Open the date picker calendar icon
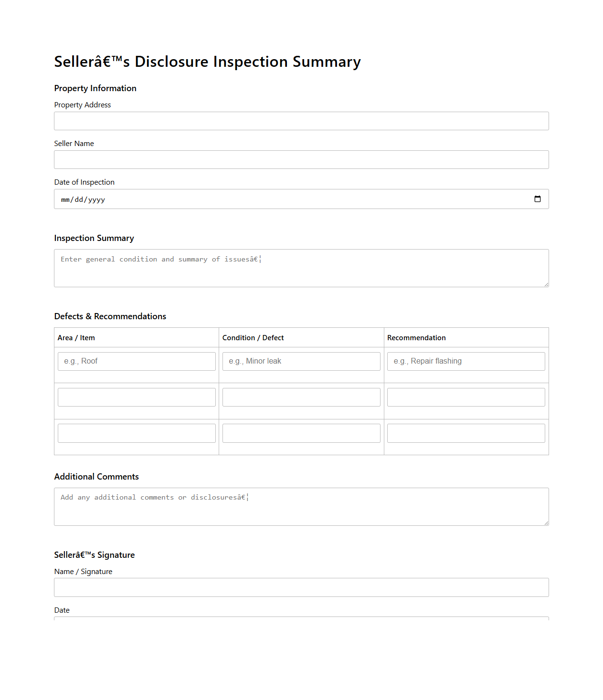The width and height of the screenshot is (603, 700). (538, 199)
